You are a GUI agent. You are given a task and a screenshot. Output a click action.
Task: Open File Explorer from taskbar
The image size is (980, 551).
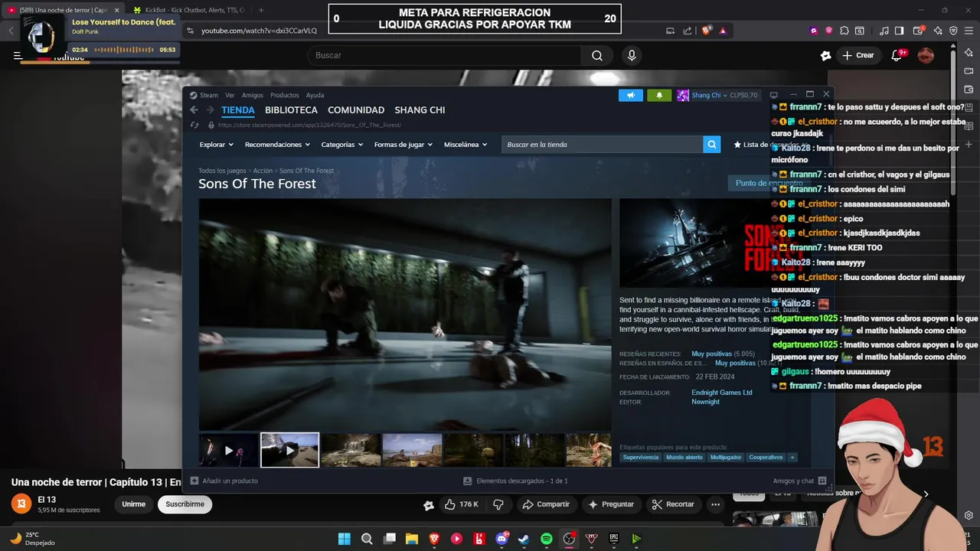412,539
